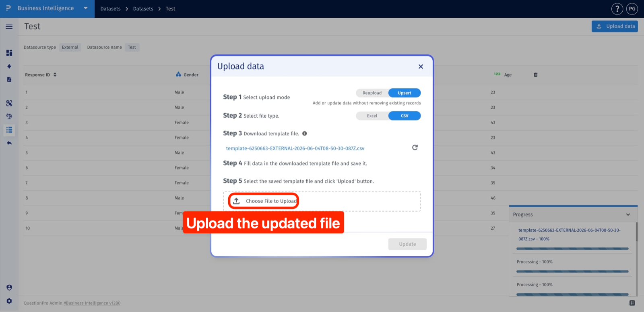Click the Gender column header
644x312 pixels.
(x=191, y=75)
